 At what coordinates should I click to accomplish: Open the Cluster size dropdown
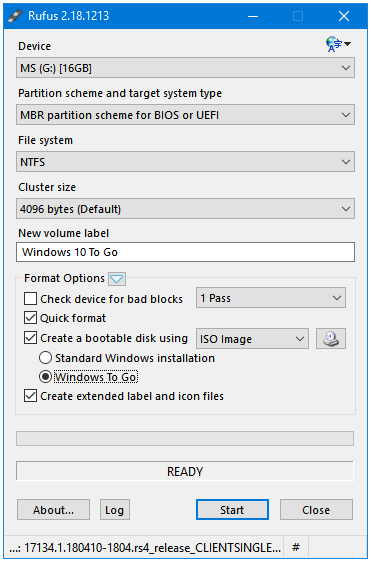coord(185,209)
